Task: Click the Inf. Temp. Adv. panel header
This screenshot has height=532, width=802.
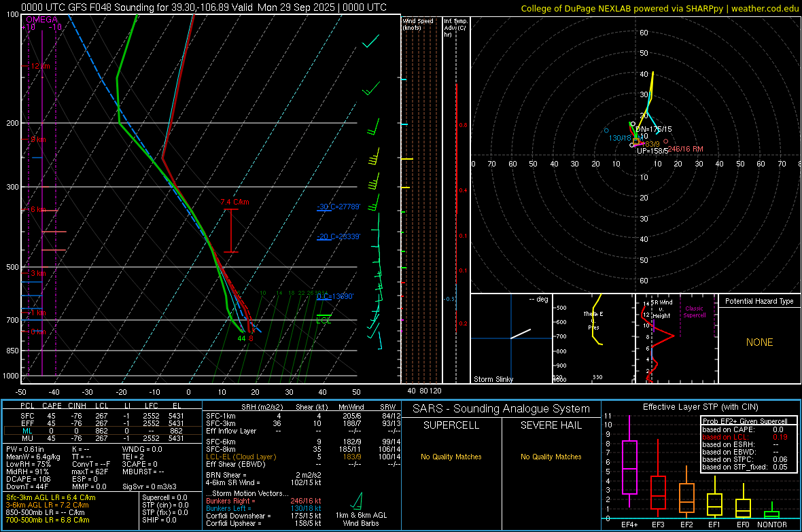Action: click(x=455, y=28)
